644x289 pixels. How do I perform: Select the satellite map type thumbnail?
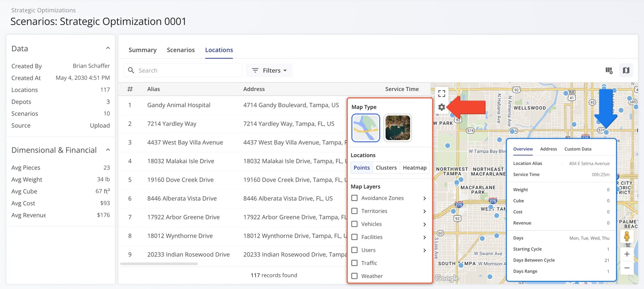(397, 128)
